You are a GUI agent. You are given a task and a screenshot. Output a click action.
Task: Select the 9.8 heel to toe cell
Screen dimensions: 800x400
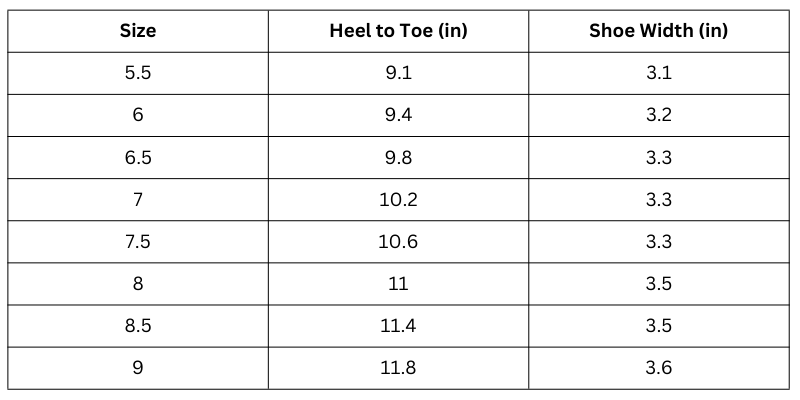[x=398, y=157]
